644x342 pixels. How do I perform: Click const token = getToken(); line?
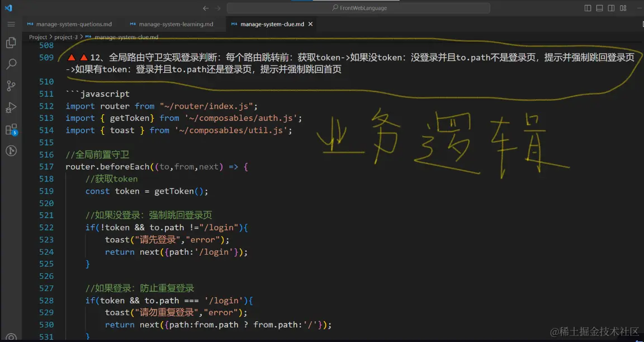[x=146, y=191]
